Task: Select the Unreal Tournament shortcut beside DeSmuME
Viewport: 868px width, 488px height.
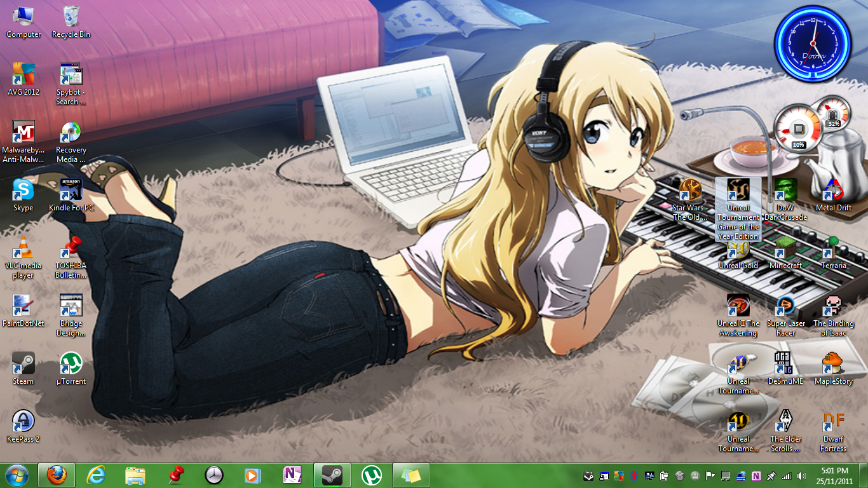Action: (738, 373)
